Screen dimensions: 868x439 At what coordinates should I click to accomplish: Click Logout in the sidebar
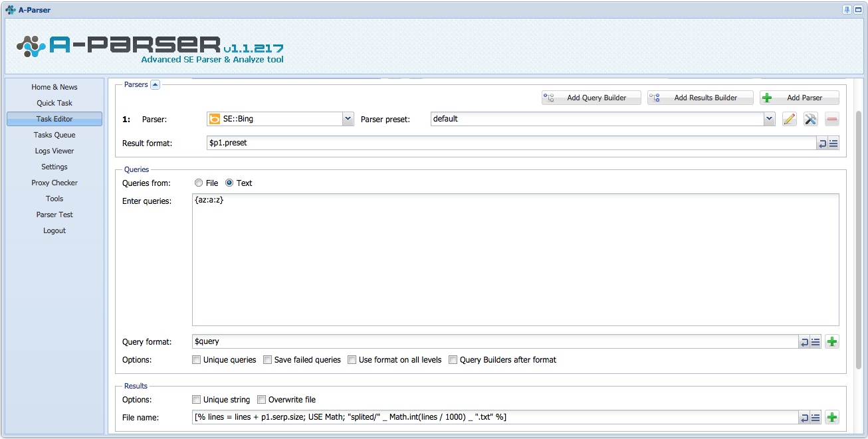pyautogui.click(x=54, y=230)
